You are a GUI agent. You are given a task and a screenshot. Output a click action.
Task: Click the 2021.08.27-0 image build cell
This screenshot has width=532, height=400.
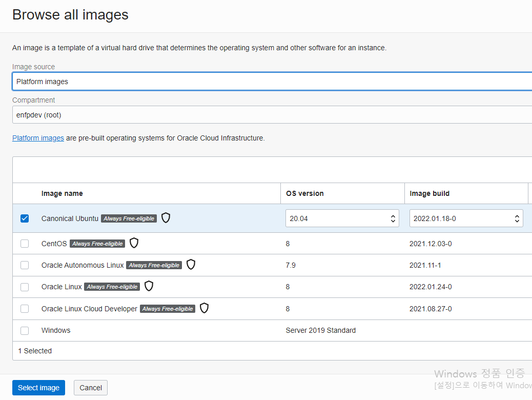coord(431,309)
